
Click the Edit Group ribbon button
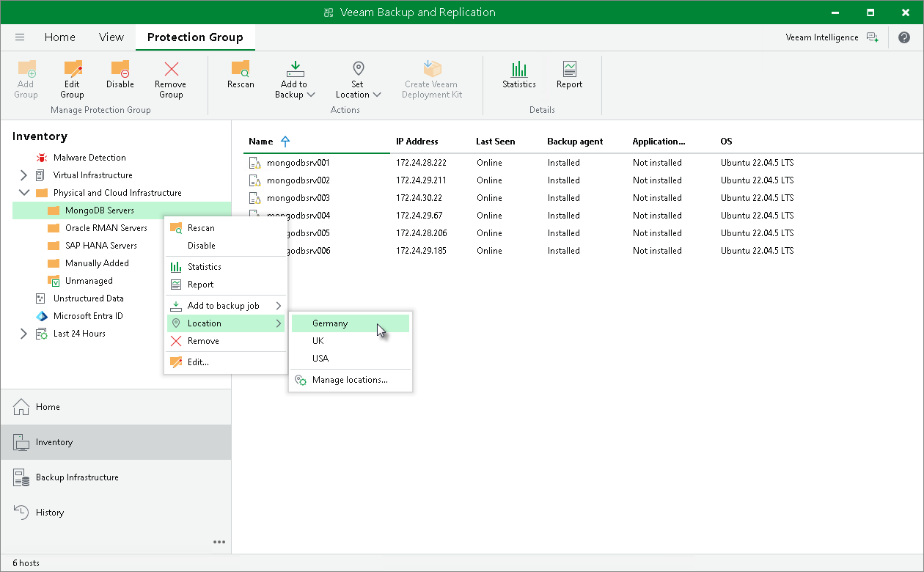tap(72, 80)
